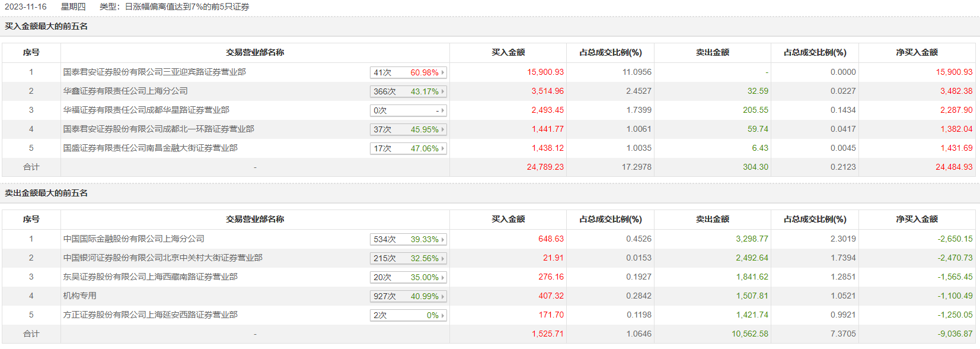This screenshot has height=349, width=980.
Task: Open 华鑫证券有限责任公司上海分公司 link
Action: (125, 91)
